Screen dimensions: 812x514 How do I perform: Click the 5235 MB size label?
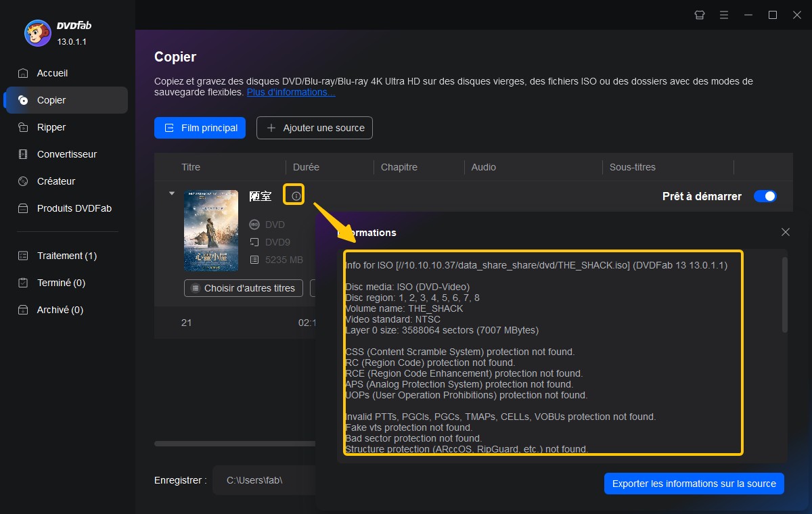tap(284, 260)
